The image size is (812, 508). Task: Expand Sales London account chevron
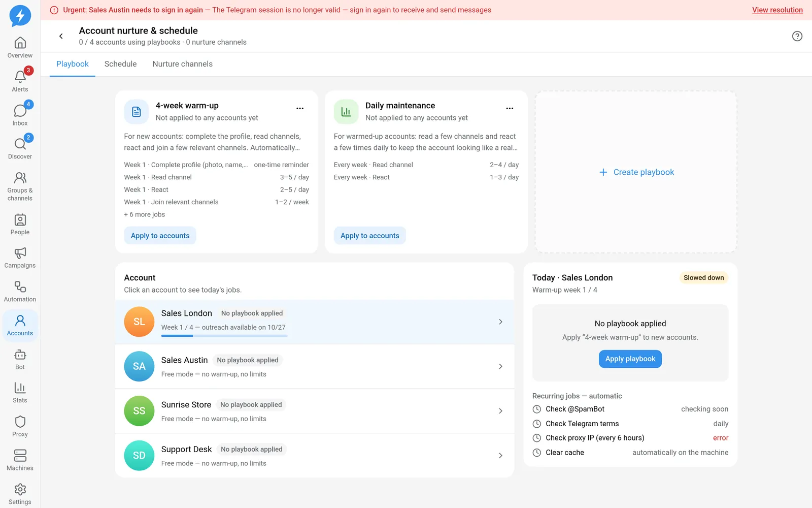click(x=500, y=322)
